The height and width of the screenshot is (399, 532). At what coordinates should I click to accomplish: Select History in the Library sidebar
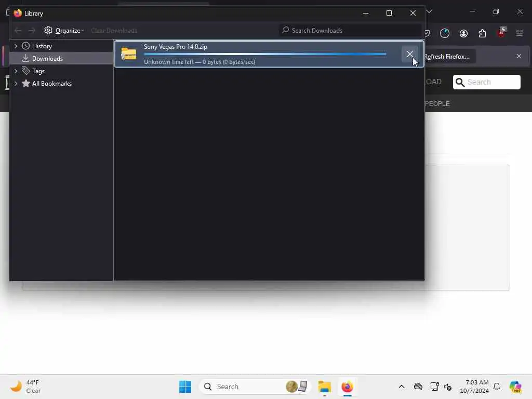pyautogui.click(x=42, y=46)
